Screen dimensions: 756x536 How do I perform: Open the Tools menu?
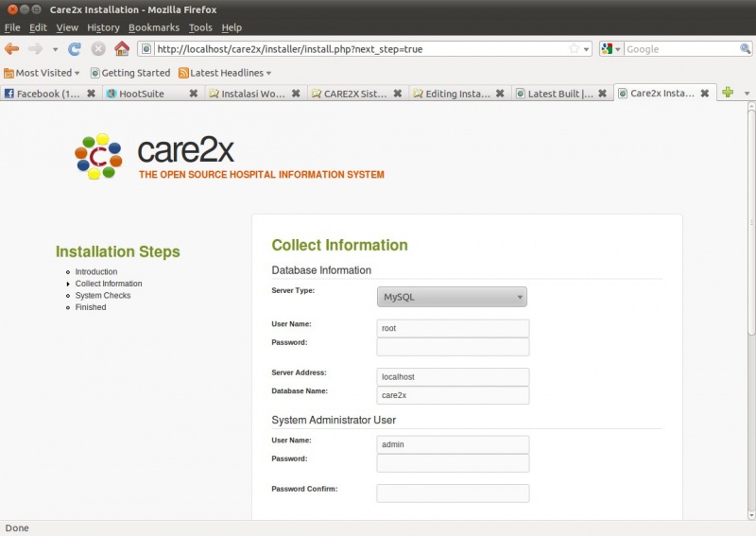point(200,27)
